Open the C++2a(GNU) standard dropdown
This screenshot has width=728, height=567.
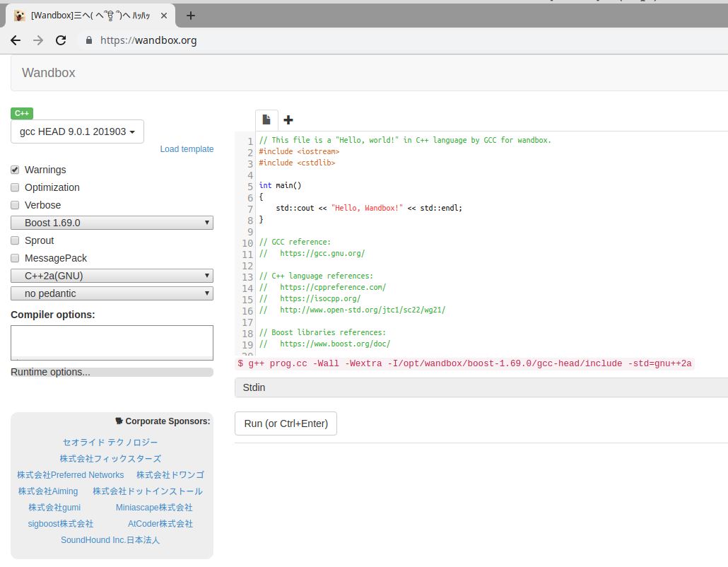point(112,276)
